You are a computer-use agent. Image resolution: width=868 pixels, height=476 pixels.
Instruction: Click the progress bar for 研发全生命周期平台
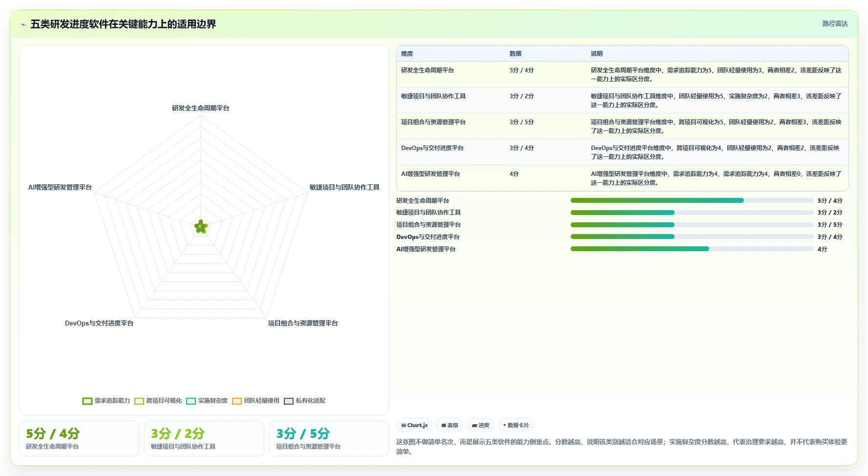pos(692,200)
